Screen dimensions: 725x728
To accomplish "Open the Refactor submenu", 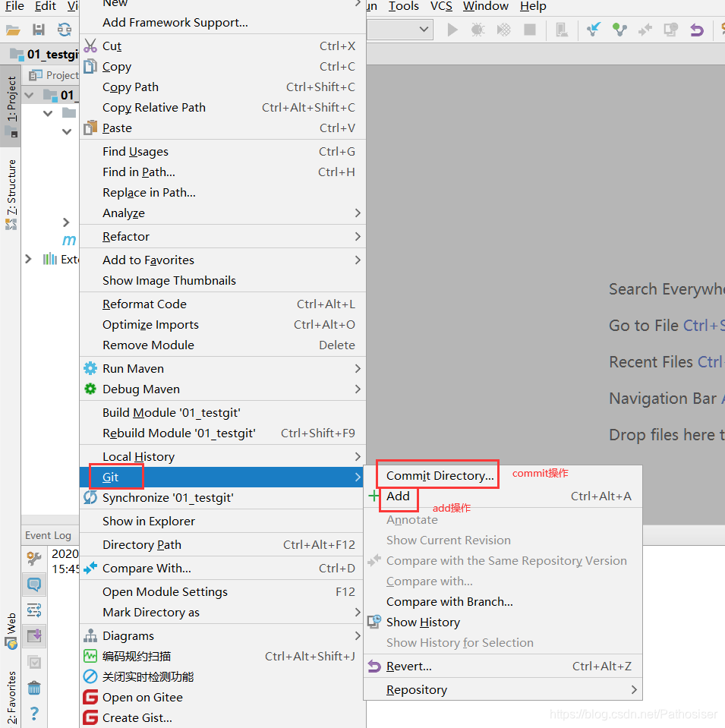I will pos(222,236).
